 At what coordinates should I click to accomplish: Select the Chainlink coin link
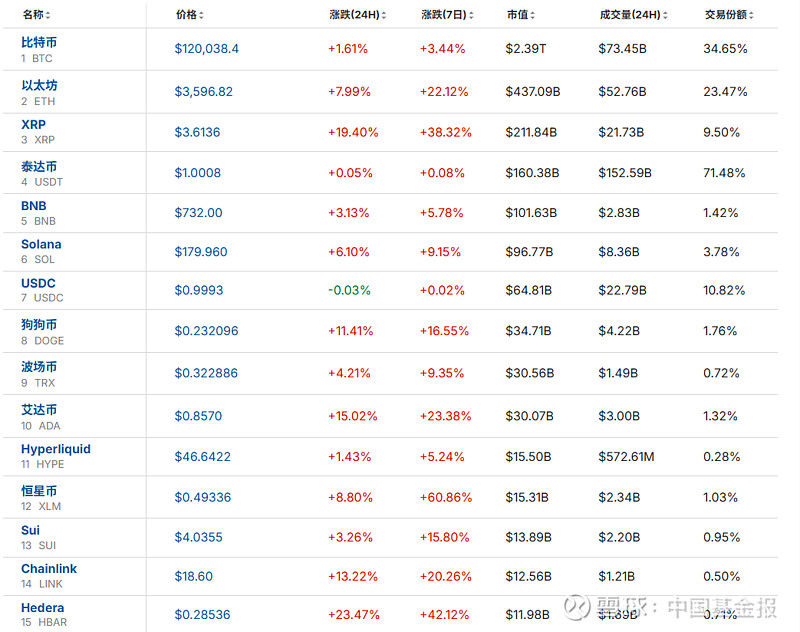[48, 568]
